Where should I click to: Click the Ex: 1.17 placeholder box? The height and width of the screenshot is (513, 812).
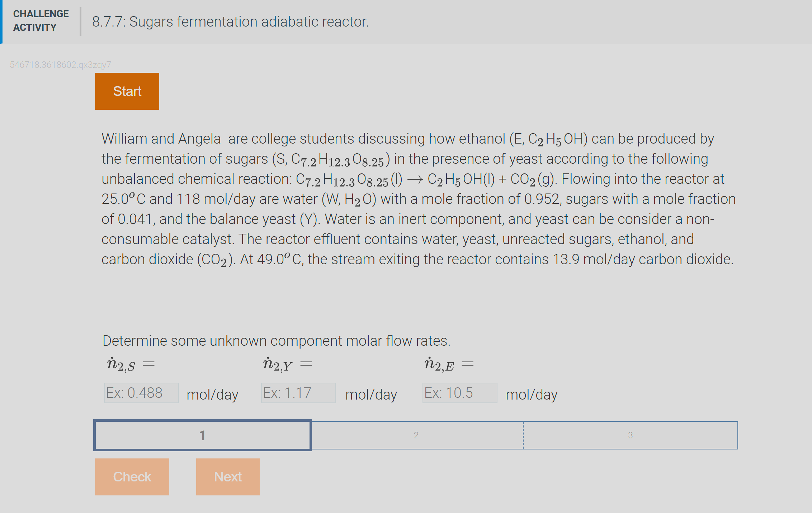[x=298, y=393]
